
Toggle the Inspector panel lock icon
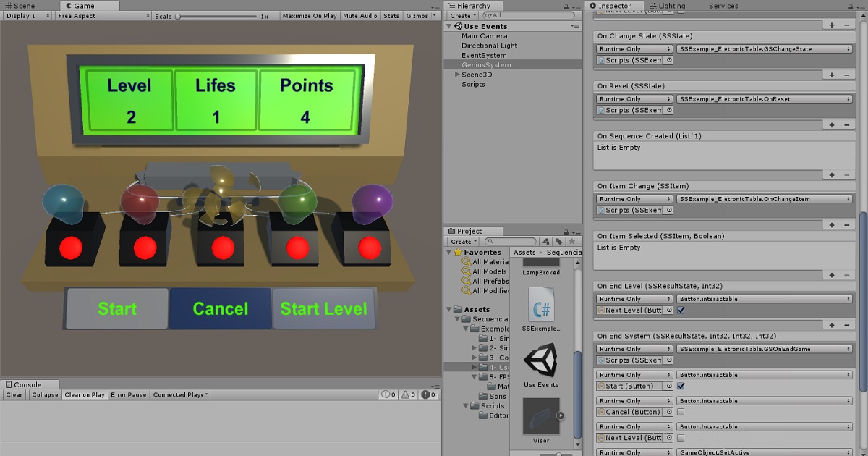click(850, 6)
